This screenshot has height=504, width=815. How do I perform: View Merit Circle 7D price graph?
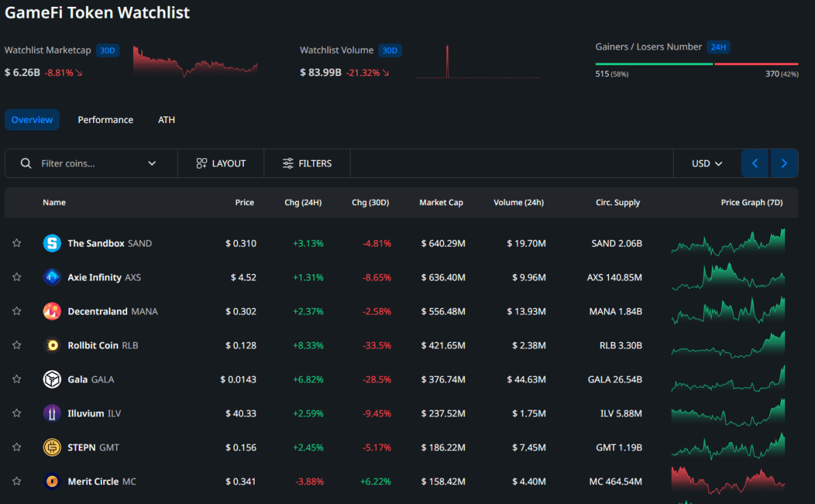pyautogui.click(x=728, y=480)
